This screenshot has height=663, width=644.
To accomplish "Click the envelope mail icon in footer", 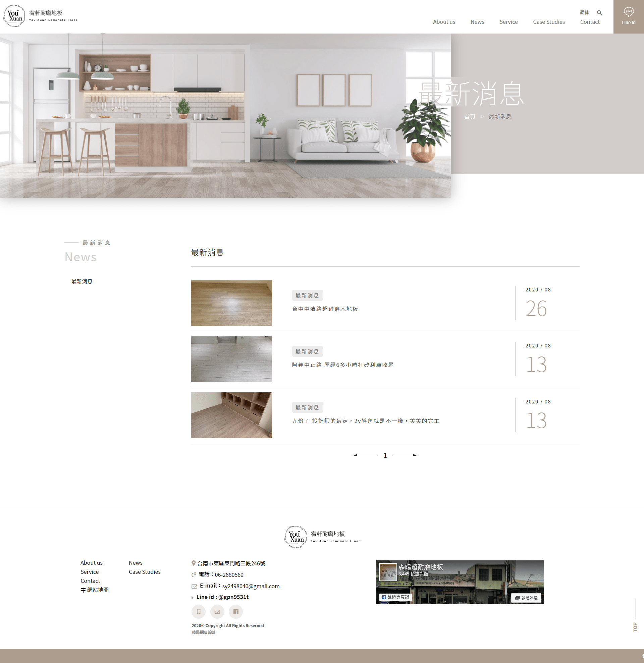I will tap(217, 611).
